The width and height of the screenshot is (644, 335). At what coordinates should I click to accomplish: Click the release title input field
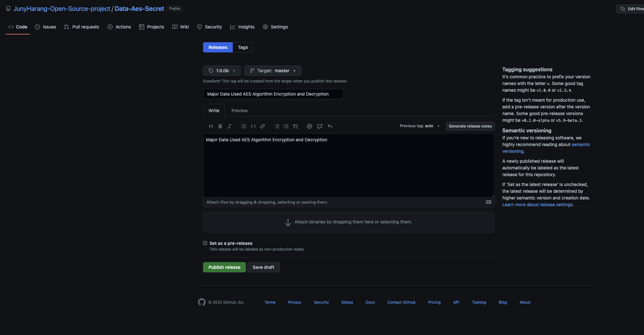pyautogui.click(x=273, y=94)
